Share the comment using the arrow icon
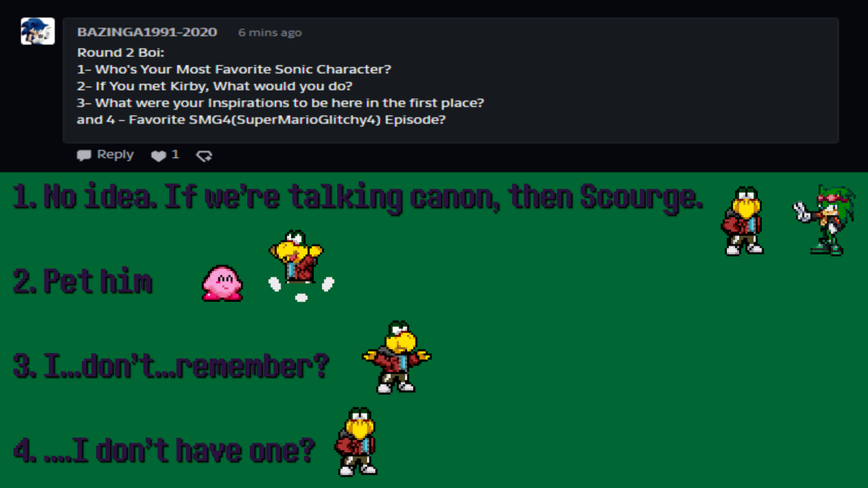868x488 pixels. (204, 156)
